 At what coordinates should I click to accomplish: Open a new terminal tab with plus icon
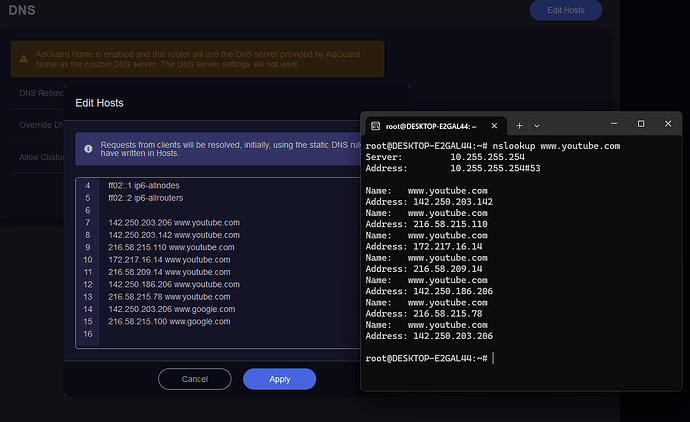pos(519,126)
